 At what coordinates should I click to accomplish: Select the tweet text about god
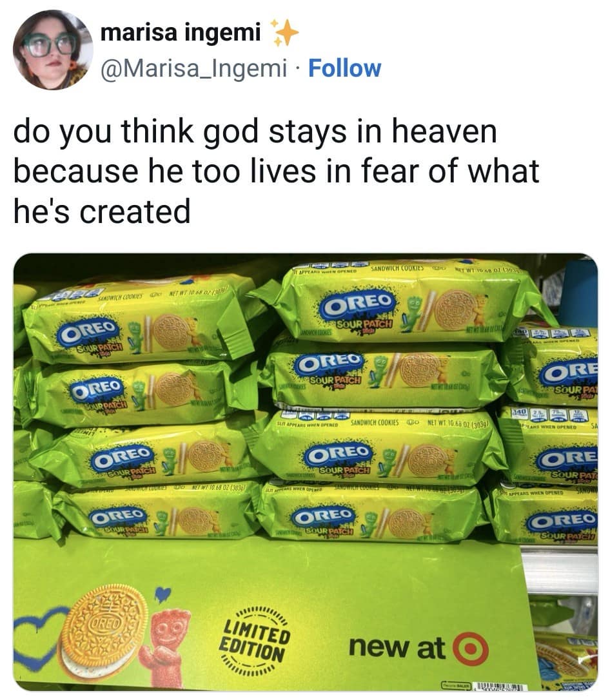pos(277,171)
